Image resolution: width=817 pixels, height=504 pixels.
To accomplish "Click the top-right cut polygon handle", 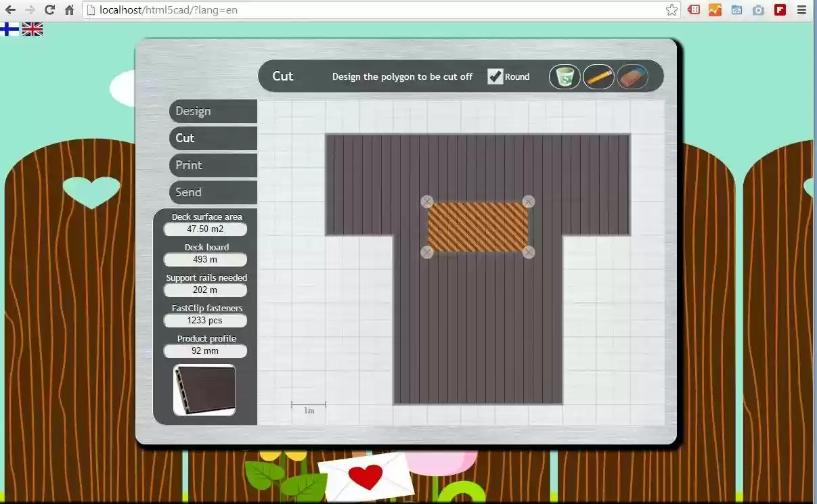I will (x=529, y=202).
